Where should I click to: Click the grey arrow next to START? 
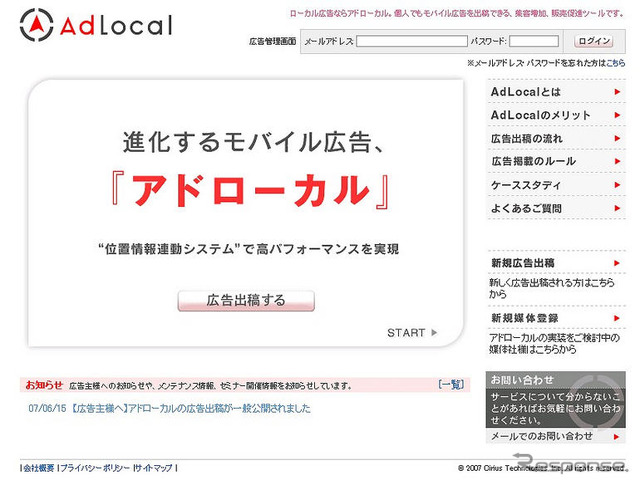click(434, 333)
